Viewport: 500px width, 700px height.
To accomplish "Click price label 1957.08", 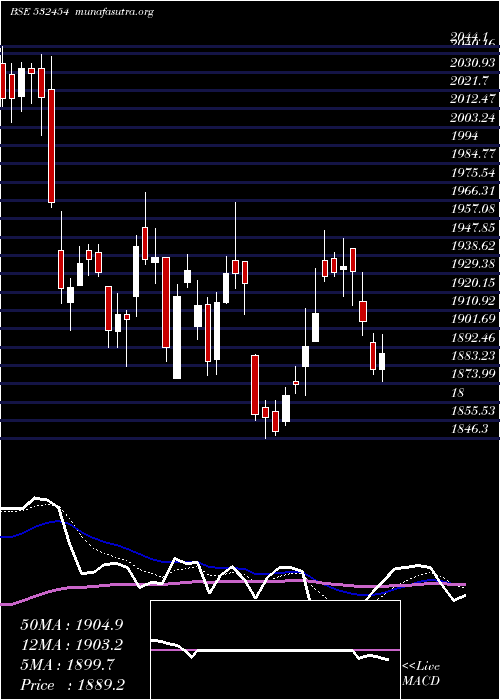I will click(x=473, y=209).
